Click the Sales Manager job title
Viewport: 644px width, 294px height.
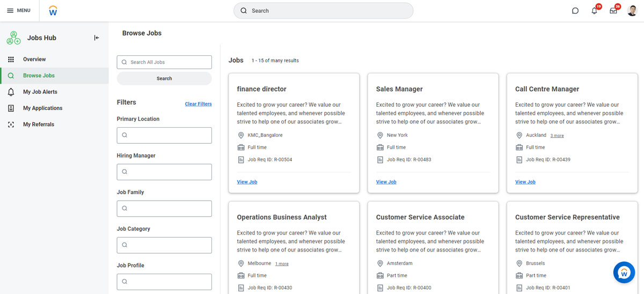(x=399, y=89)
